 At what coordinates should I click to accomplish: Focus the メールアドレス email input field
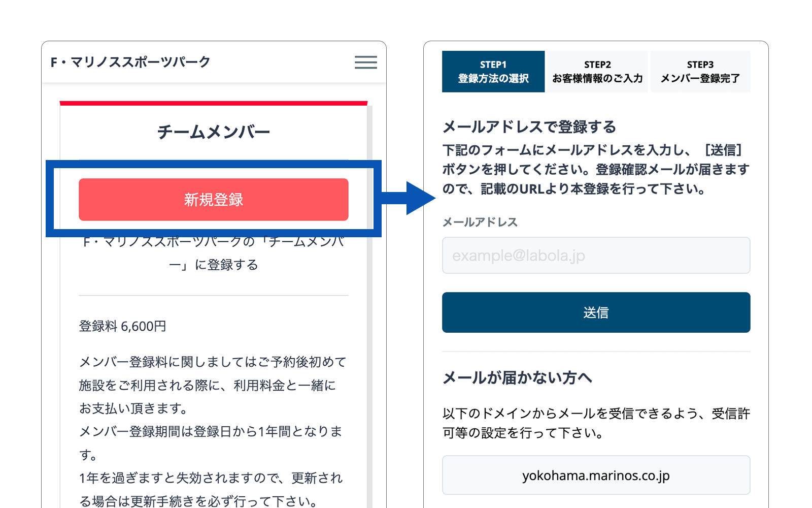tap(596, 256)
